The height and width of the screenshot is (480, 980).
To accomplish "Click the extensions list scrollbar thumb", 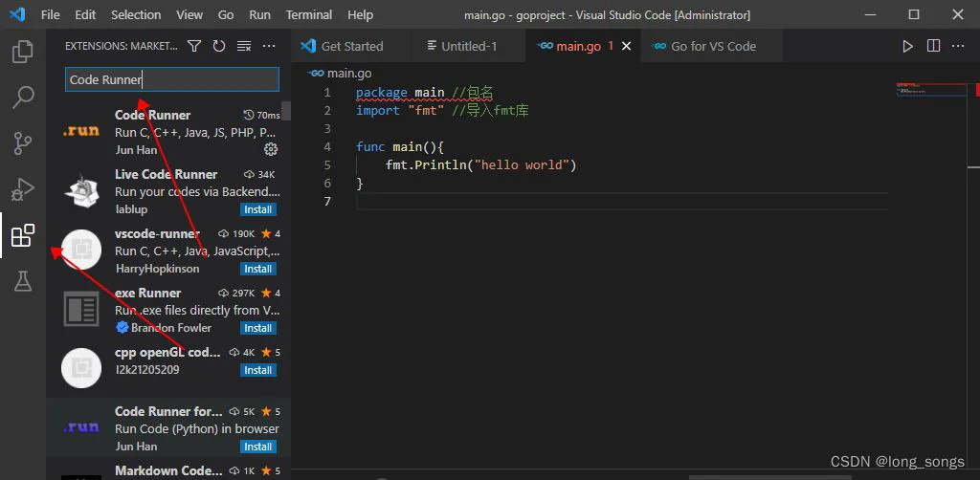I will tap(286, 111).
